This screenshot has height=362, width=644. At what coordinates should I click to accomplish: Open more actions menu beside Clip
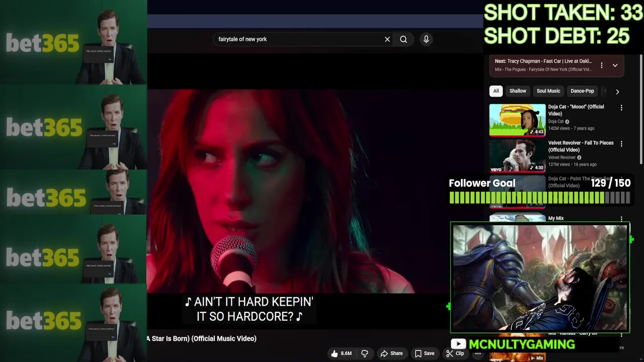[478, 353]
